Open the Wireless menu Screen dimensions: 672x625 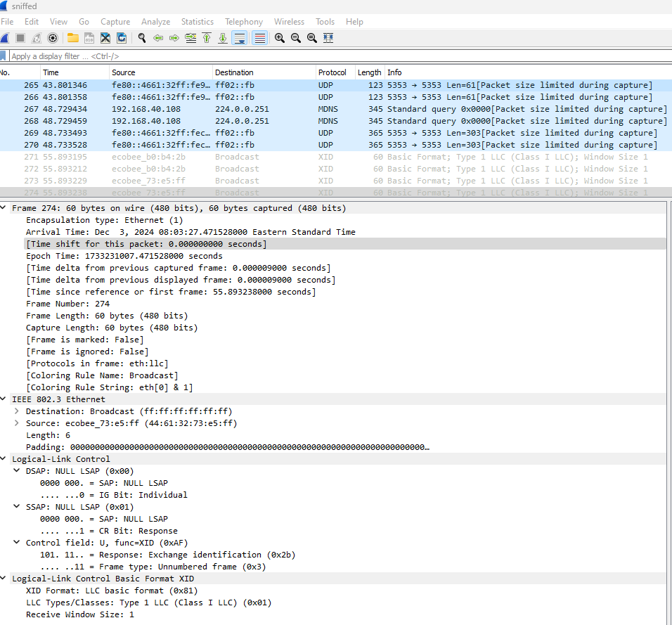289,21
